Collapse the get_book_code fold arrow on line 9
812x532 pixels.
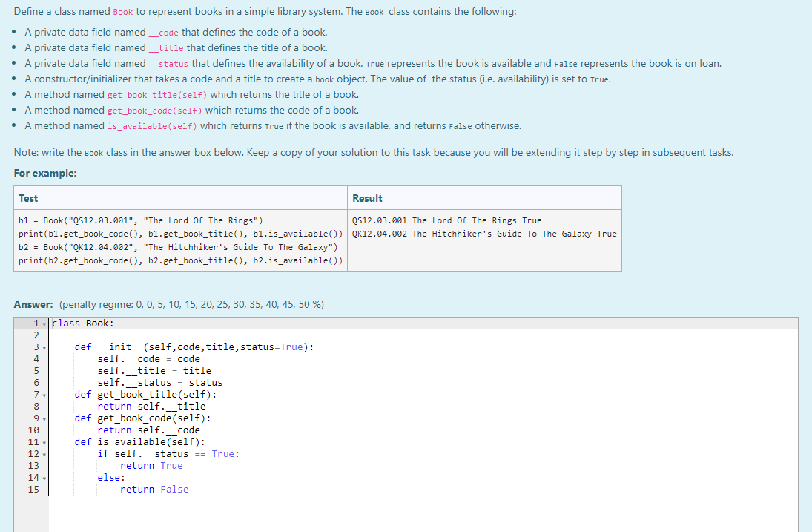[x=44, y=420]
